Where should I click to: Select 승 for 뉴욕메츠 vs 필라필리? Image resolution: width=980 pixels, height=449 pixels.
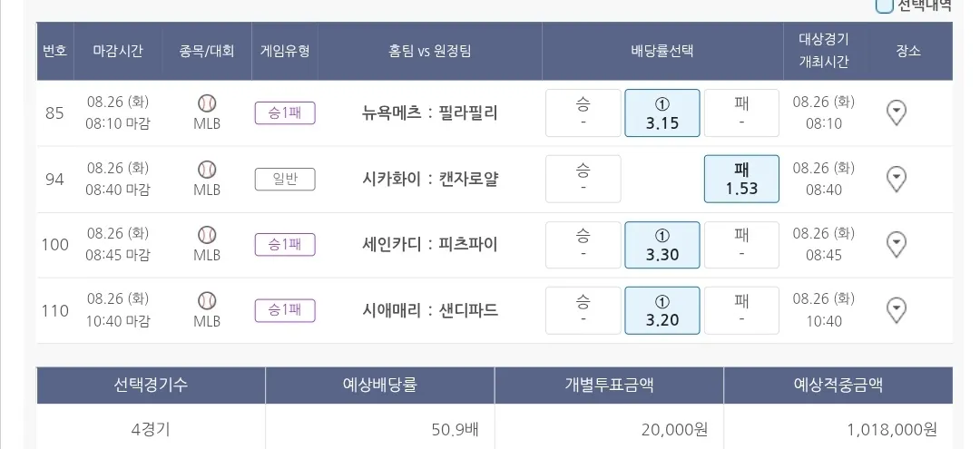tap(583, 113)
